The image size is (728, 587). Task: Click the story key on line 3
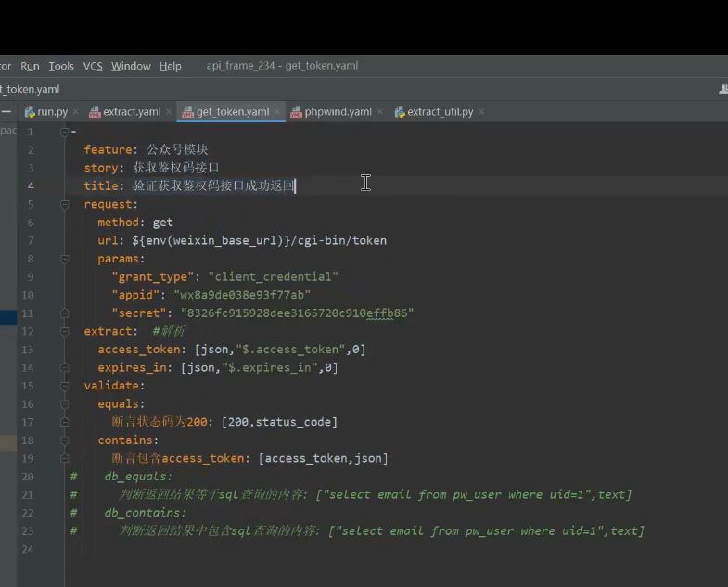101,168
